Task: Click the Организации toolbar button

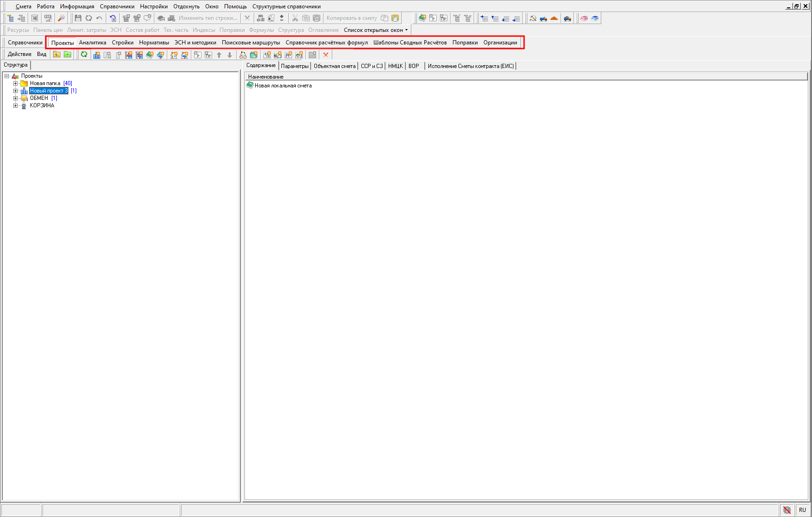Action: click(x=500, y=43)
